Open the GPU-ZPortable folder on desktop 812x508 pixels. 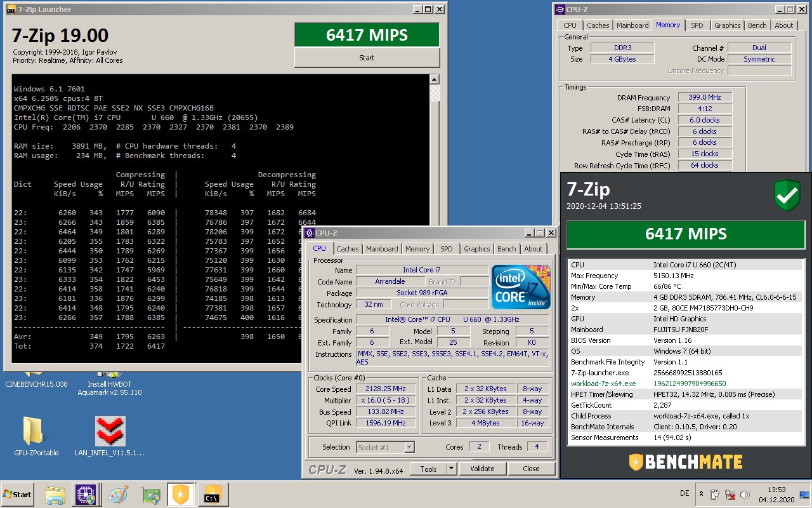36,437
